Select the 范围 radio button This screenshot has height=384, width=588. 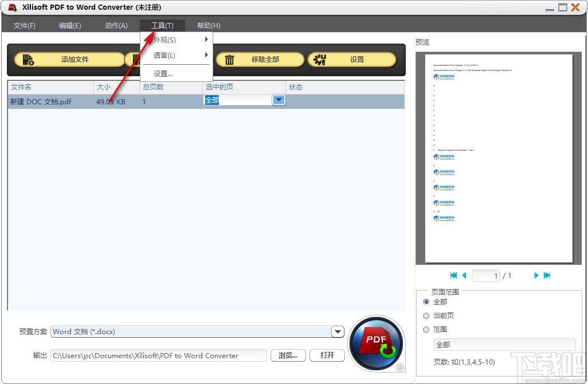click(x=426, y=330)
